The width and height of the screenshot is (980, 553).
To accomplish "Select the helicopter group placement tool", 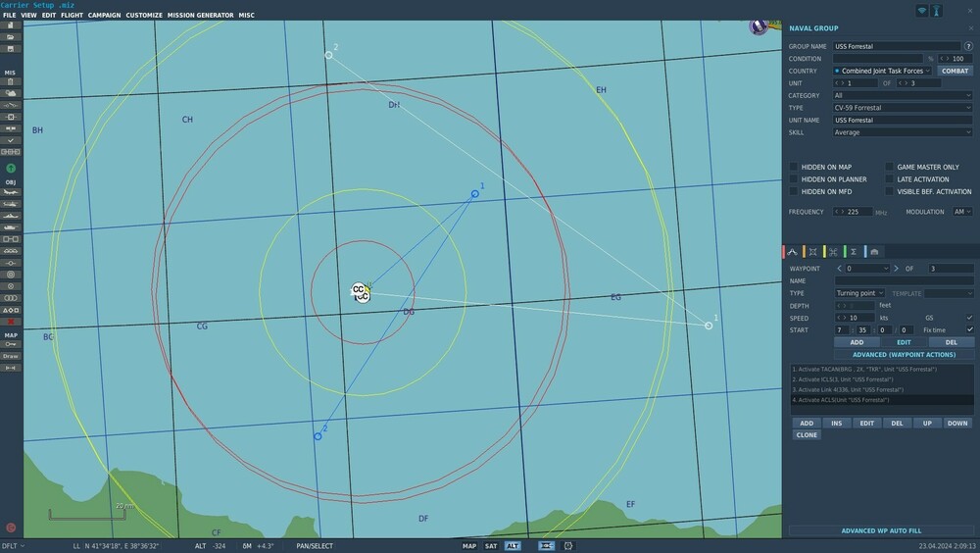I will click(x=11, y=205).
